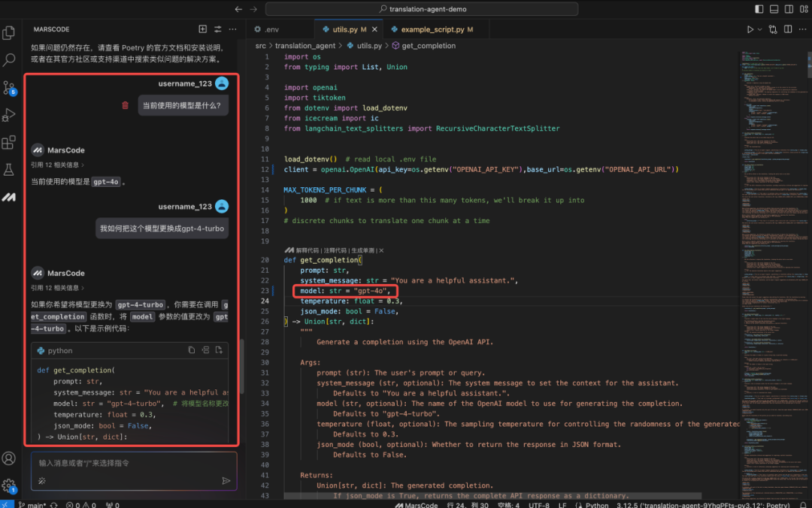This screenshot has height=508, width=812.
Task: Open the Accounts icon in activity bar
Action: tap(9, 458)
